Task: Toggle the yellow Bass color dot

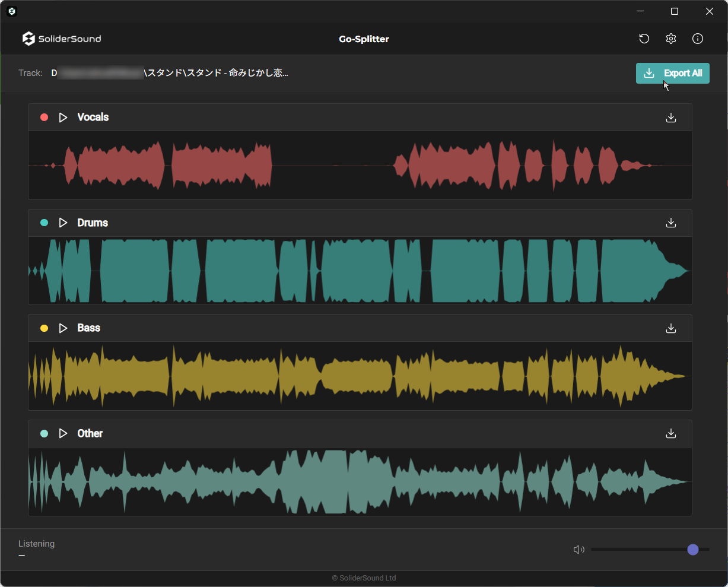Action: coord(44,328)
